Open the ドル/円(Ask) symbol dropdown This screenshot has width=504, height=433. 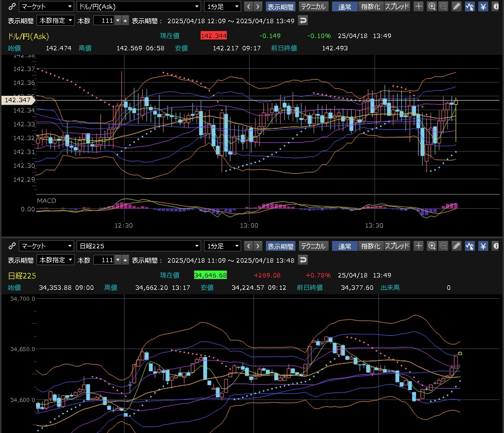pos(139,6)
